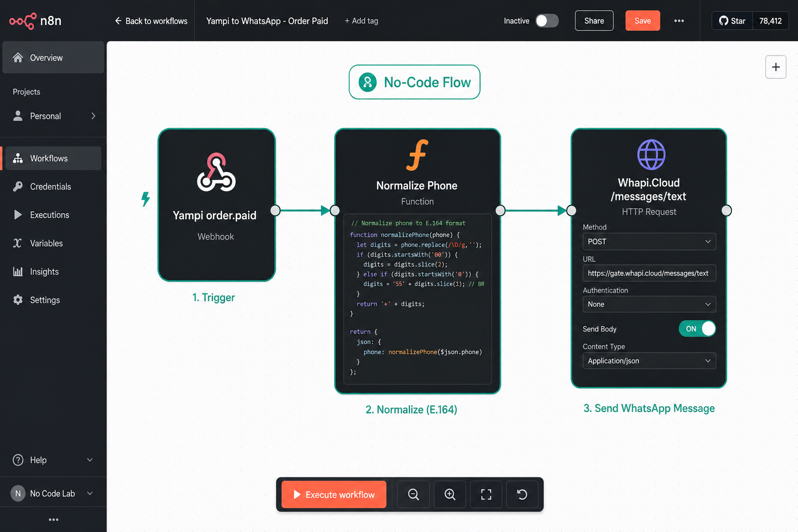
Task: Select the Yampi order.paid webhook icon
Action: point(216,172)
